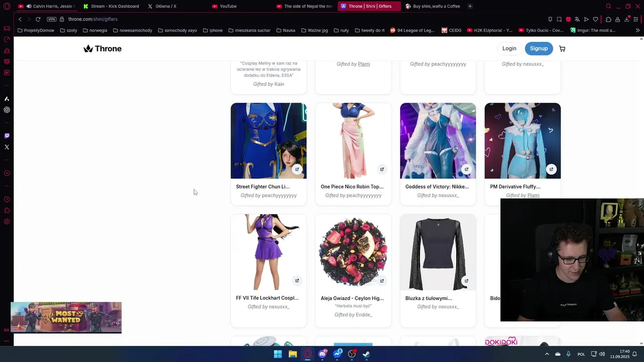
Task: Open external link on FF VII Tifa Lockhart item
Action: click(297, 281)
